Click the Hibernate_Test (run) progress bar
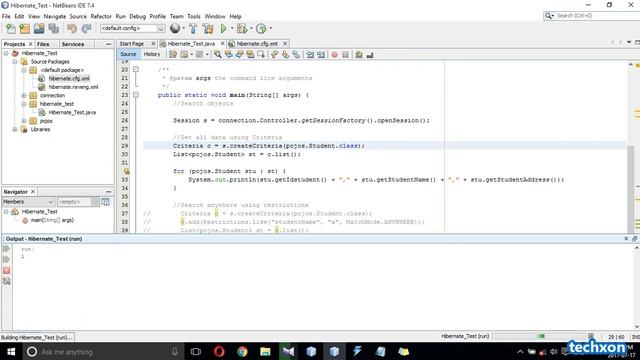The height and width of the screenshot is (360, 640). (x=539, y=336)
